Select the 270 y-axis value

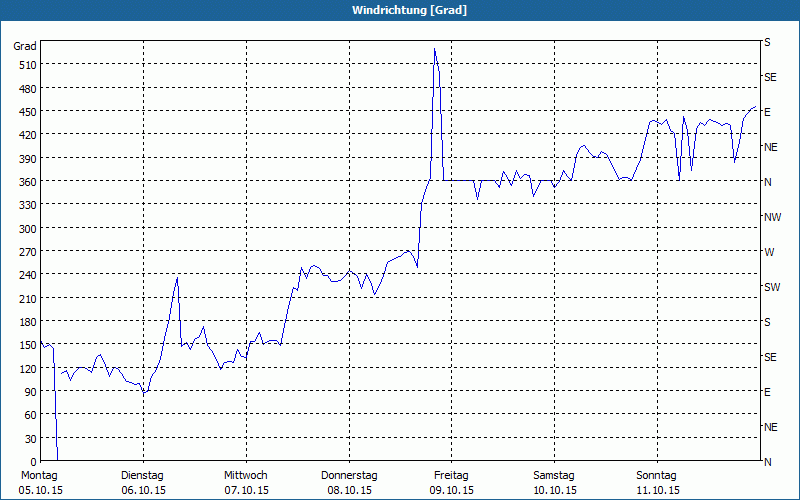coord(28,252)
